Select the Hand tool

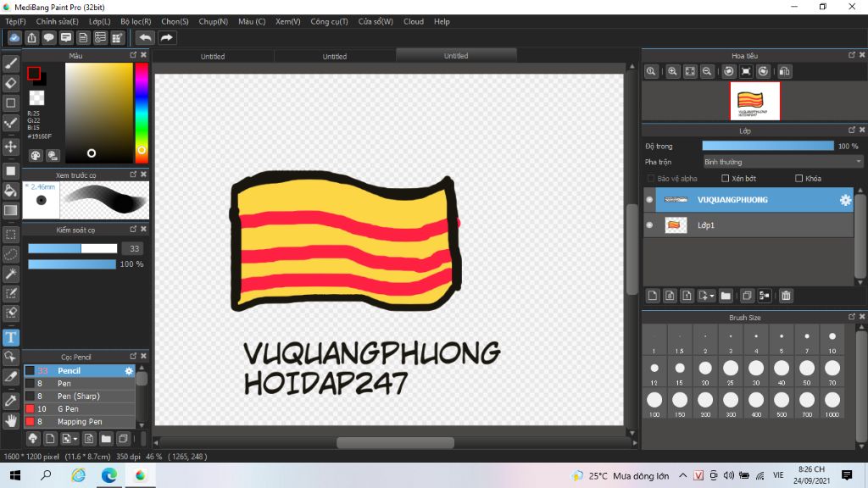(10, 420)
